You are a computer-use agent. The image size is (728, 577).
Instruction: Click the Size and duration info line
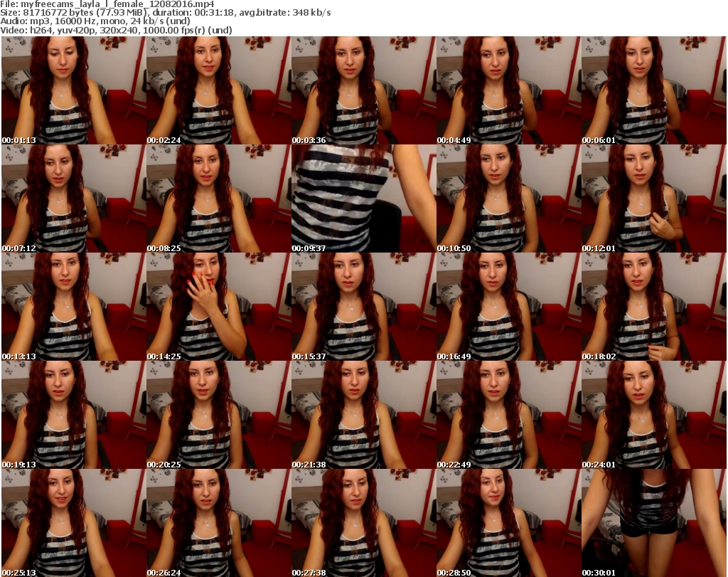pos(165,13)
